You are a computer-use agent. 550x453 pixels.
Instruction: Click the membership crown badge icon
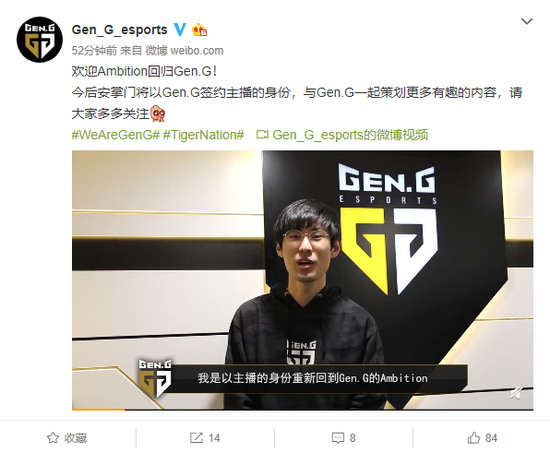click(x=200, y=30)
